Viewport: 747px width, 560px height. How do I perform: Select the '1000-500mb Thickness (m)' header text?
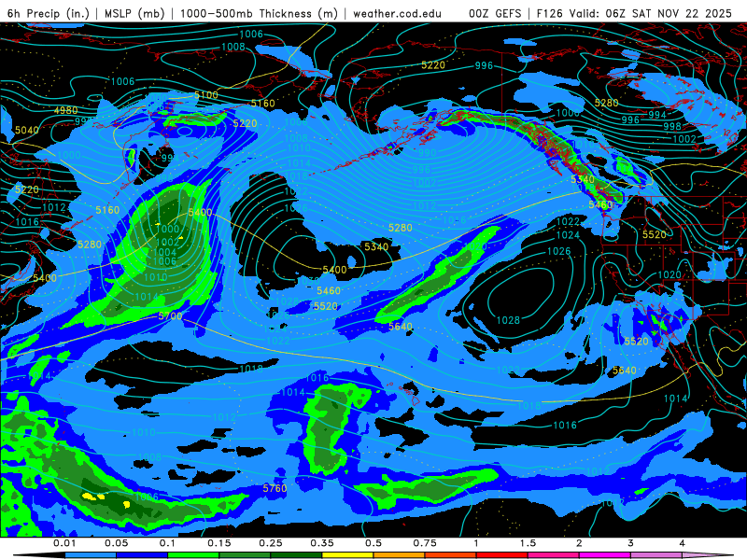point(259,13)
